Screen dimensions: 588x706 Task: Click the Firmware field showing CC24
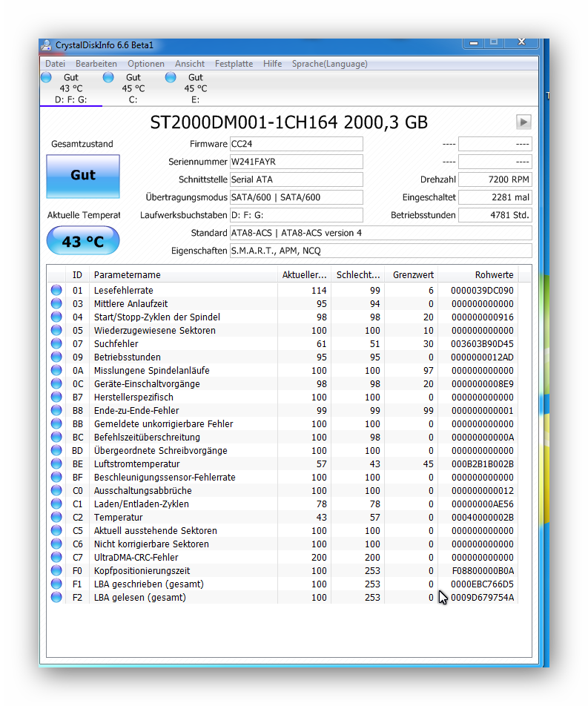point(295,144)
